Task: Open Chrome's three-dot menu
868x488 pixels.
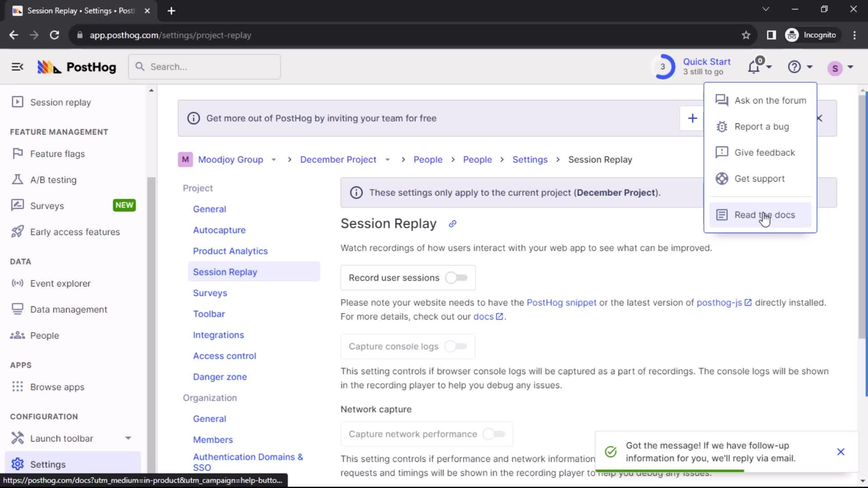Action: 854,35
